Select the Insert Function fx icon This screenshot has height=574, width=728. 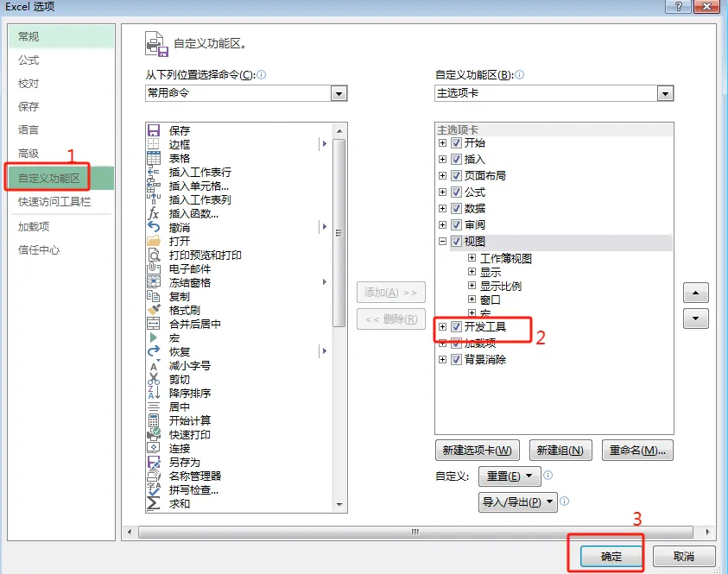(154, 213)
